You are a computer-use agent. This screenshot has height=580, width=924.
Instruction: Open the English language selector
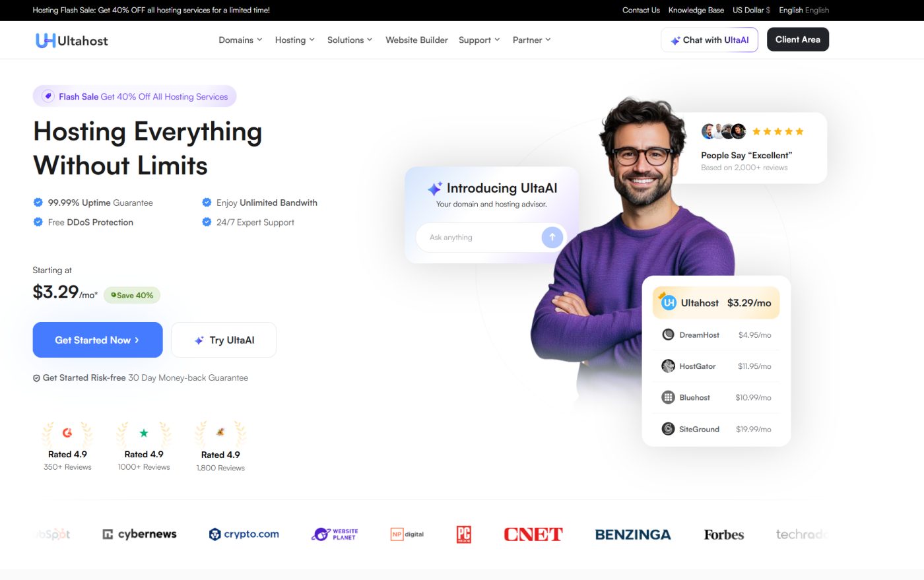click(804, 10)
